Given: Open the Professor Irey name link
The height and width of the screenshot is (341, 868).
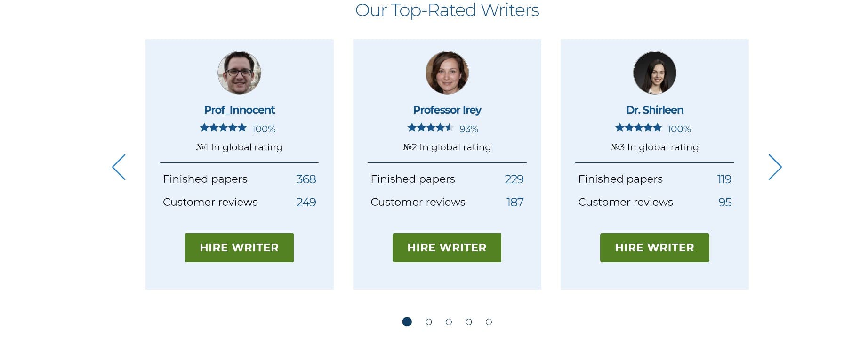Looking at the screenshot, I should [x=447, y=110].
